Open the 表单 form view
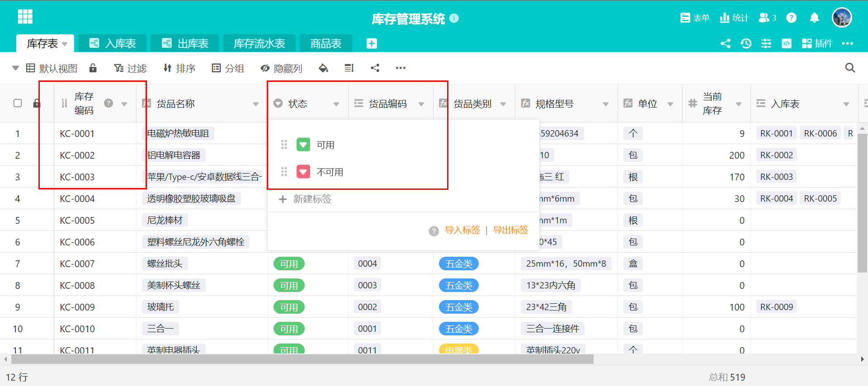Screen dimensions: 868x386 click(695, 18)
